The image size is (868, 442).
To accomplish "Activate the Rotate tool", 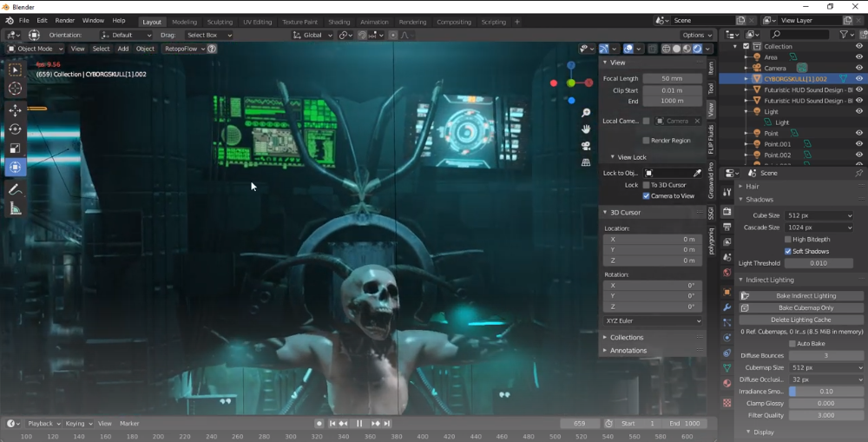I will pyautogui.click(x=15, y=129).
